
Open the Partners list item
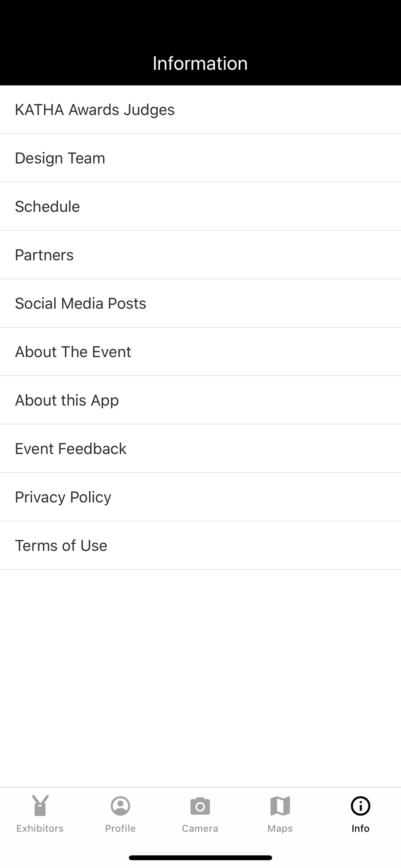click(x=200, y=255)
